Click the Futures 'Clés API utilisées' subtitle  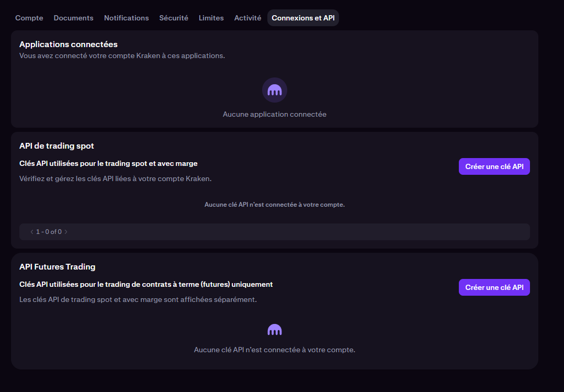(x=146, y=284)
